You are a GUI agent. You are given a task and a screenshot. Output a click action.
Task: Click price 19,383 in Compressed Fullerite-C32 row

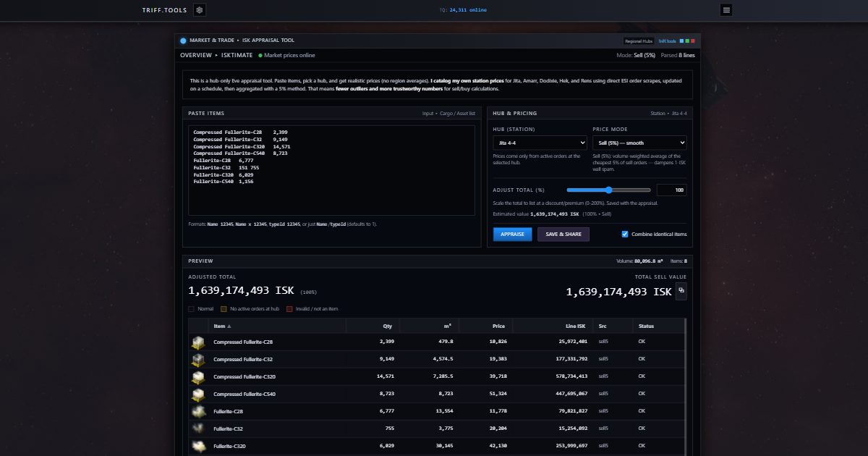[498, 359]
